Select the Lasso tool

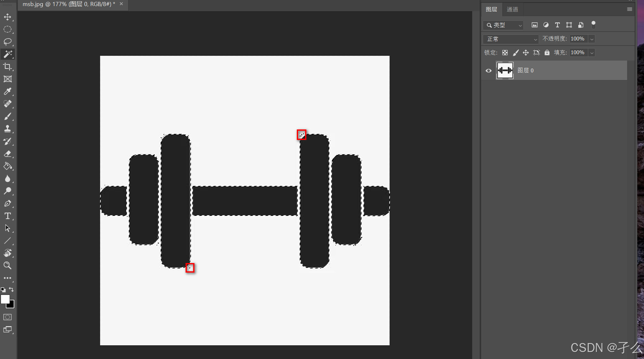[x=7, y=42]
